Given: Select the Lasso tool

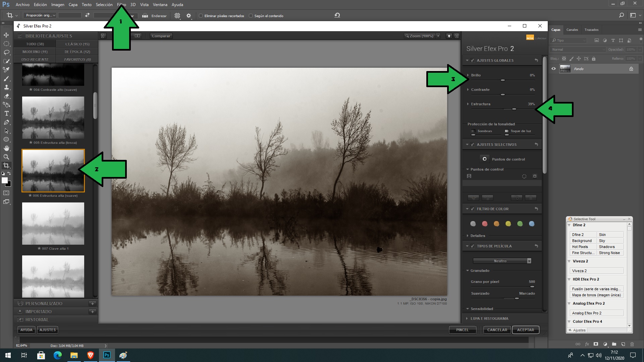Looking at the screenshot, I should (x=6, y=52).
